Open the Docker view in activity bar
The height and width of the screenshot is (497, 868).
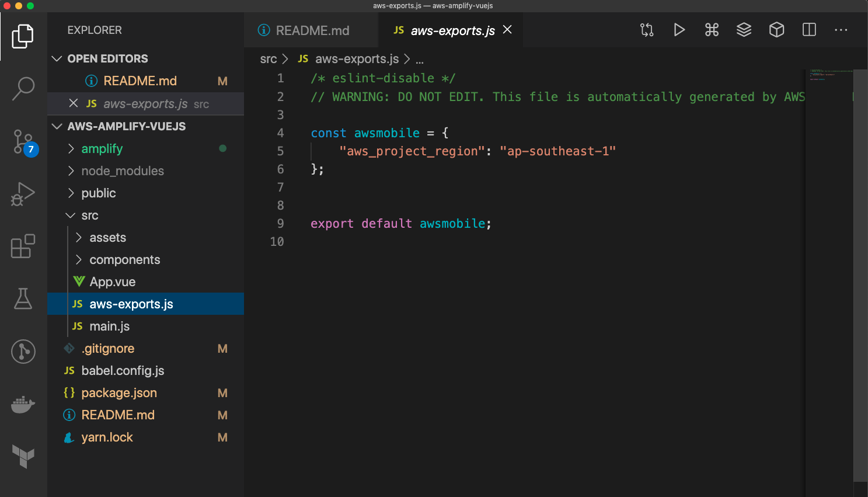pos(23,404)
